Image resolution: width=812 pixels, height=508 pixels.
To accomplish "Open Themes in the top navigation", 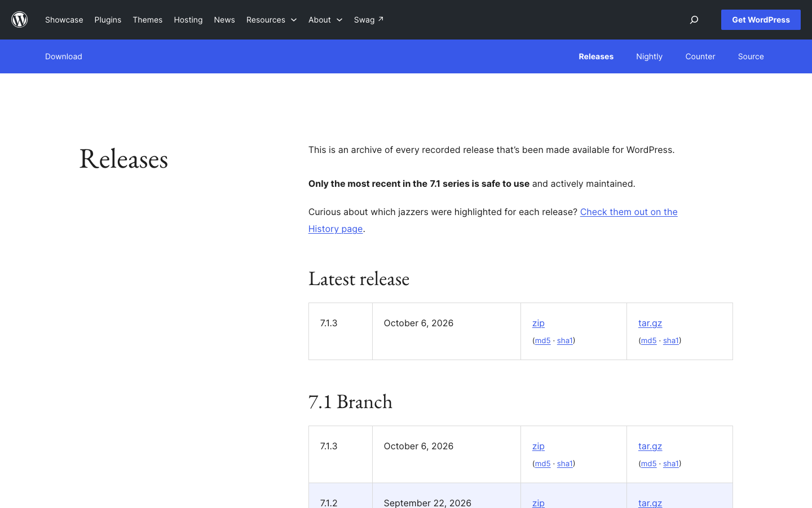I will [x=148, y=20].
